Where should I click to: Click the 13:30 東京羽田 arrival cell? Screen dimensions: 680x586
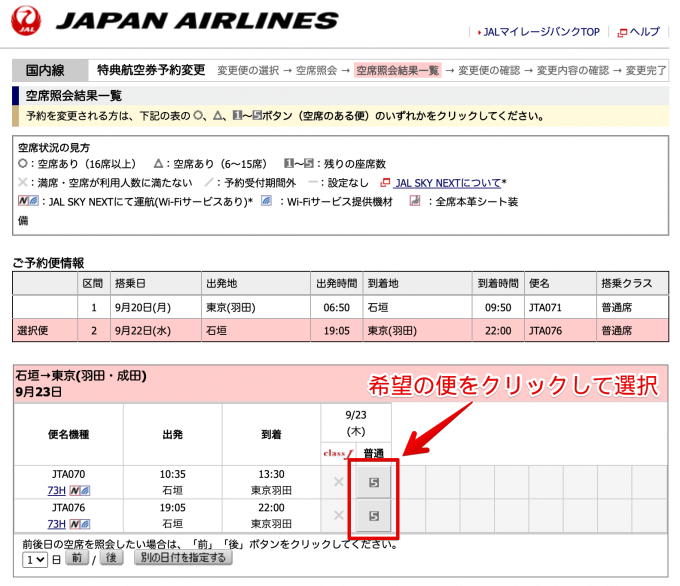coord(271,482)
